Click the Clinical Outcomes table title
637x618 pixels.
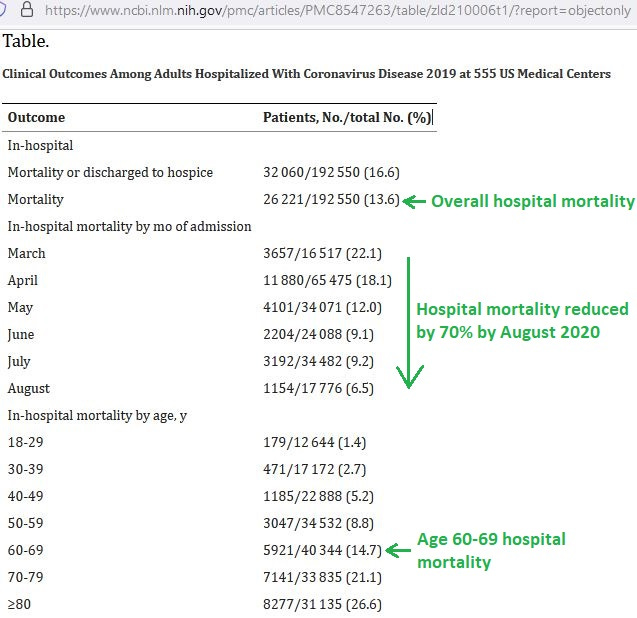pyautogui.click(x=306, y=74)
